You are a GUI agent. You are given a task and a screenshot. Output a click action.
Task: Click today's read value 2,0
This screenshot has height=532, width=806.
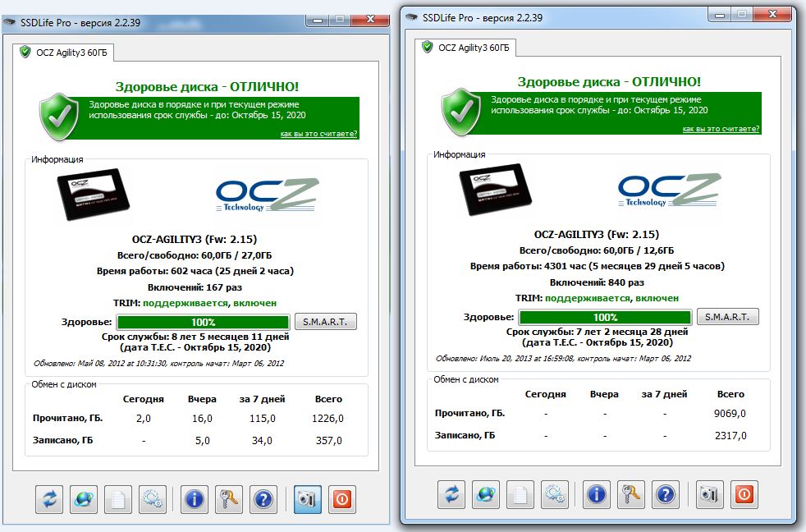pyautogui.click(x=144, y=419)
